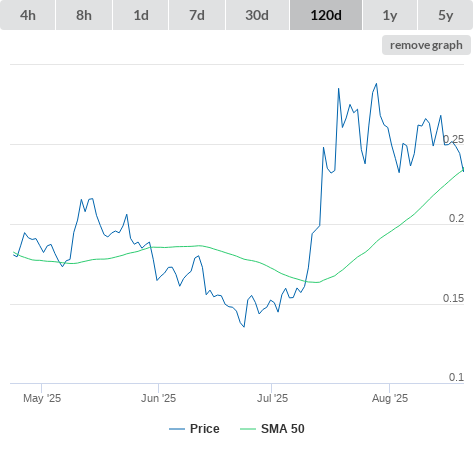Click the 0.25 price axis label
This screenshot has height=455, width=474.
(x=453, y=139)
